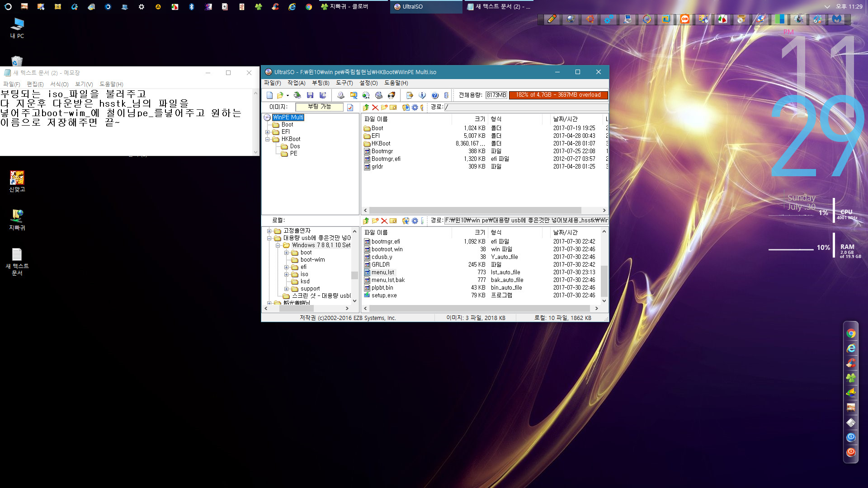
Task: Click the Open file folder icon in UltraISO toolbar
Action: click(280, 95)
